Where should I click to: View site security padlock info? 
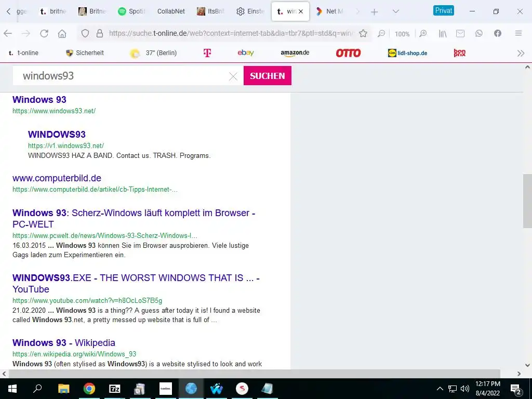pyautogui.click(x=99, y=33)
